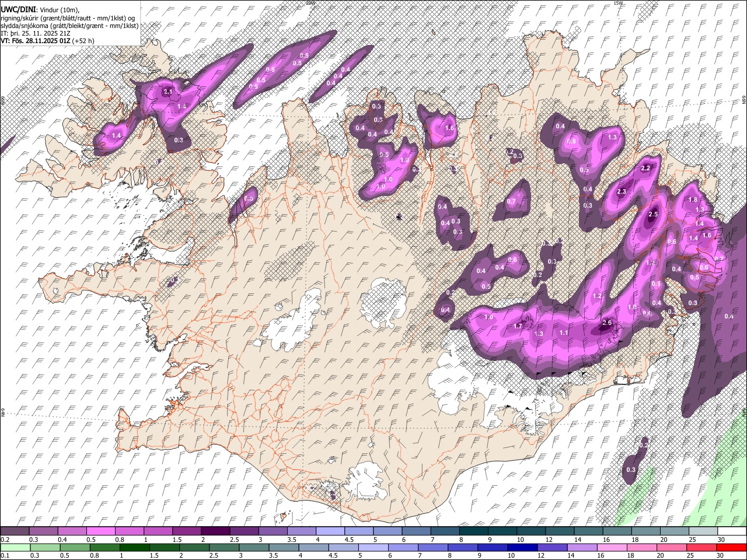Pick lower legend blue swatch labelled 7
Viewport: 747px width, 560px height.
point(433,547)
